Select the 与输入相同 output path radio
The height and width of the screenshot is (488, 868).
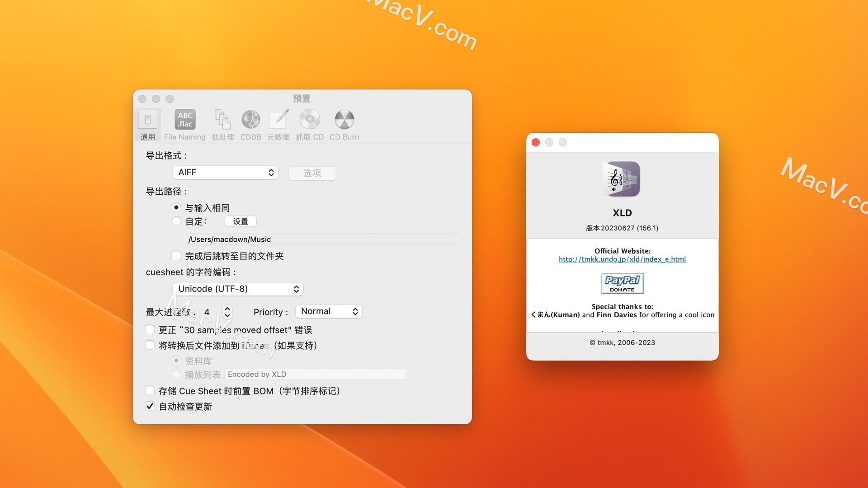tap(176, 207)
